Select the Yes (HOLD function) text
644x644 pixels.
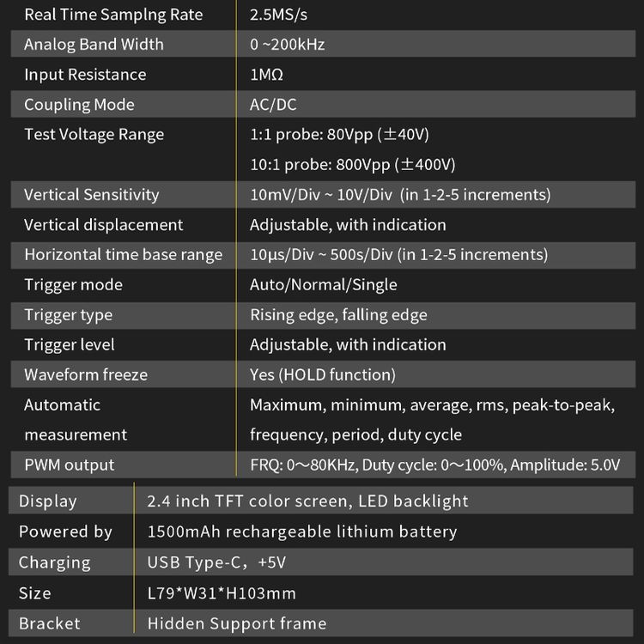322,374
